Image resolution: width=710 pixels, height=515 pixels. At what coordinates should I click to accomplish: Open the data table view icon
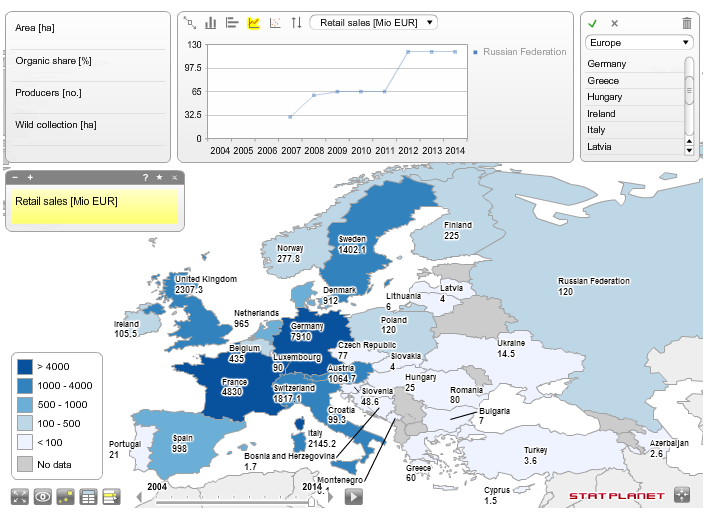tap(88, 496)
